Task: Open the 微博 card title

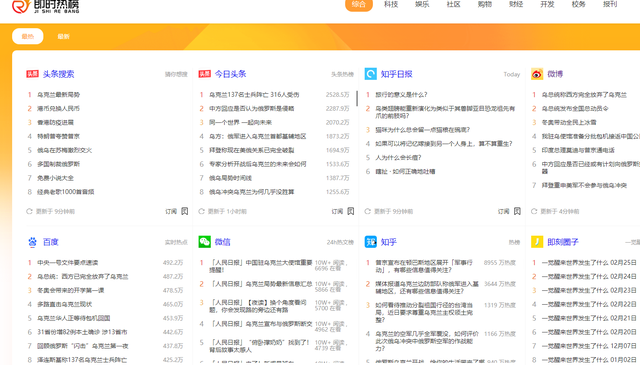Action: 555,74
